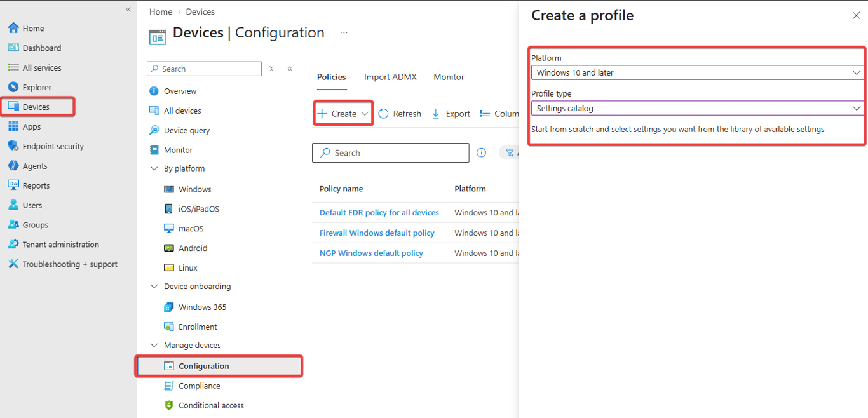Open Apps in the sidebar
The width and height of the screenshot is (868, 418).
(x=32, y=126)
